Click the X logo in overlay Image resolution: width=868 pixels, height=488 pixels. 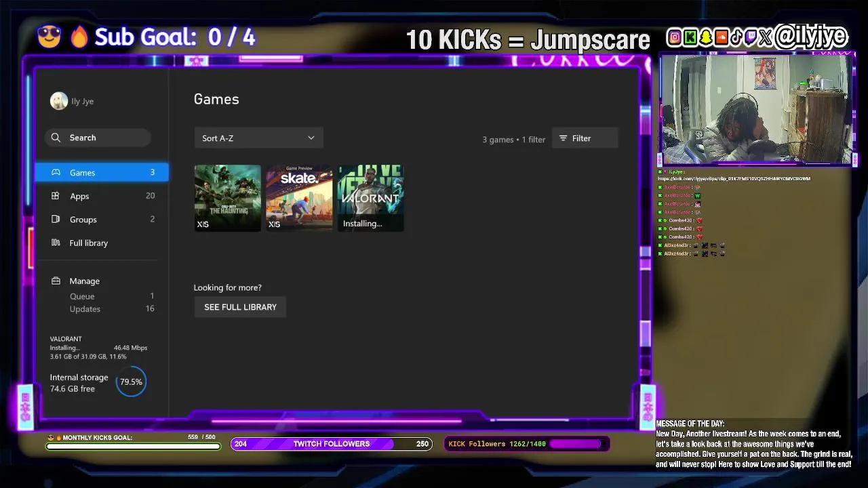766,37
